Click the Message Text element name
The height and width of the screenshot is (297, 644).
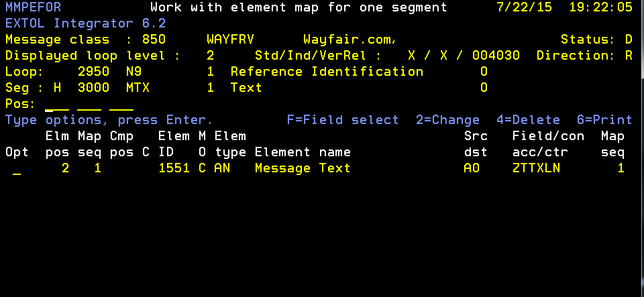pyautogui.click(x=303, y=168)
